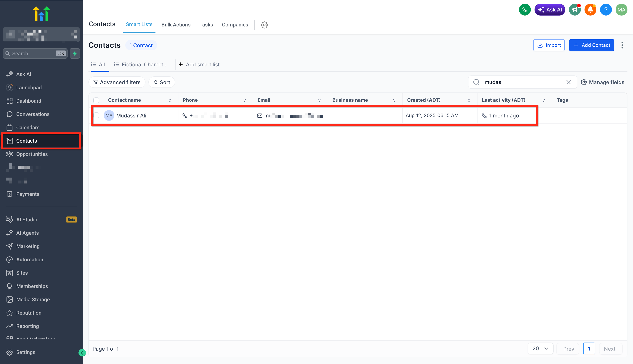Check the select-all contacts checkbox

pos(96,100)
